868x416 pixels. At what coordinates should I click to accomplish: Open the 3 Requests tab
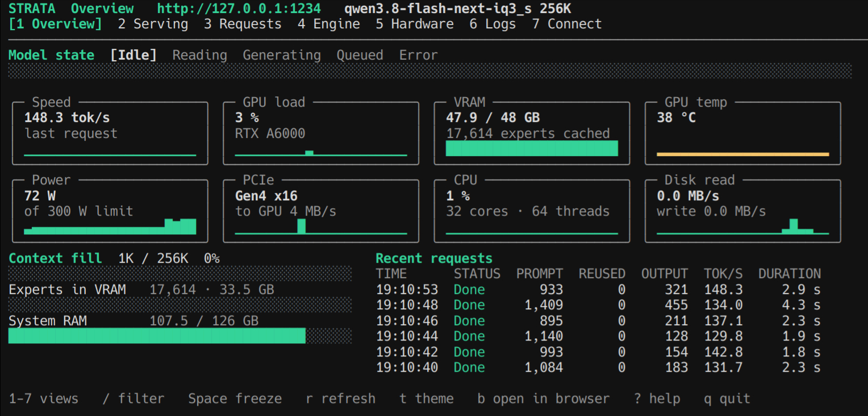[243, 24]
